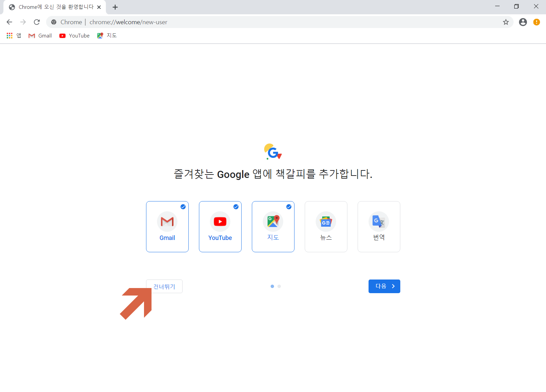The image size is (546, 392).
Task: Click the browser forward arrow
Action: (23, 22)
